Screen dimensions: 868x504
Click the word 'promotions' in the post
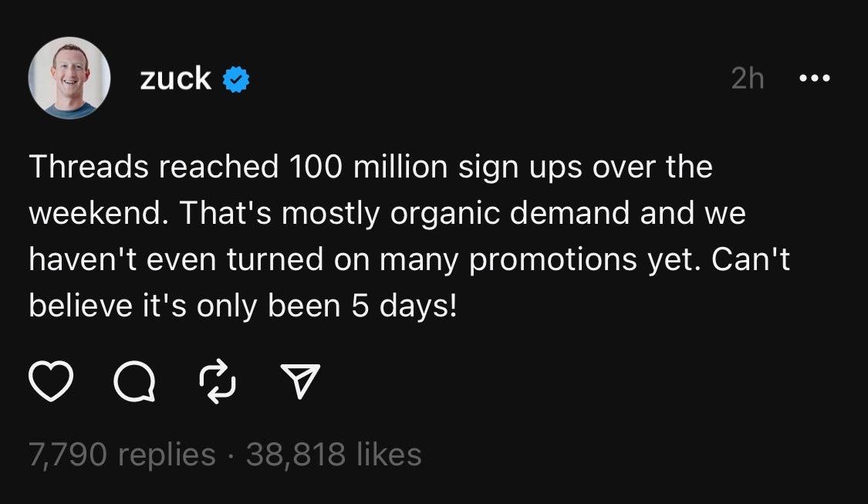point(553,260)
